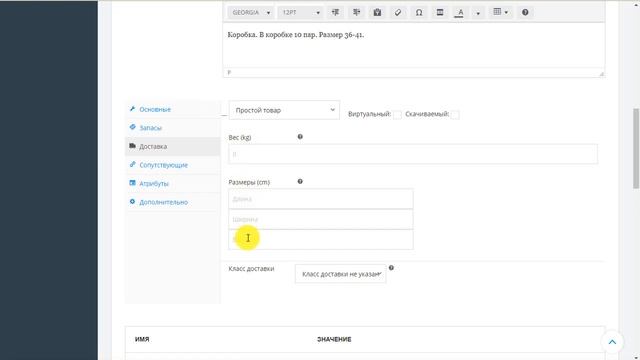Click the 'Вес (kg)' label

point(240,138)
